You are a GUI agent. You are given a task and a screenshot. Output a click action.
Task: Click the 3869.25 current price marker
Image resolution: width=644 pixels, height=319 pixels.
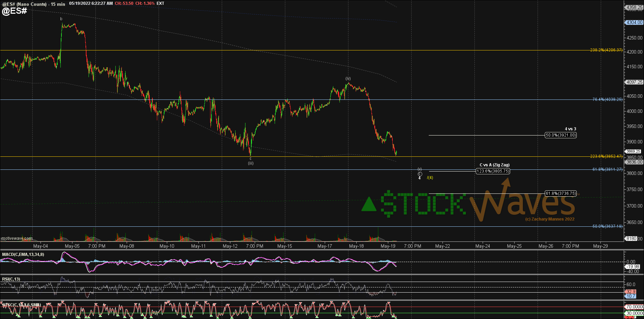[x=633, y=151]
